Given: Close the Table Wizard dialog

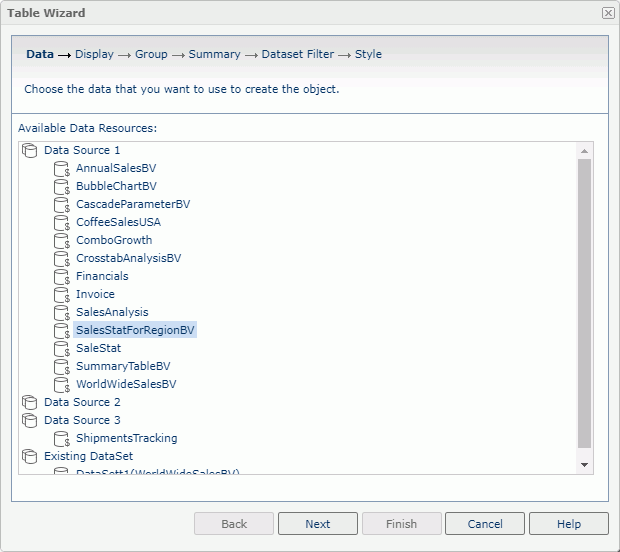Looking at the screenshot, I should pos(608,13).
